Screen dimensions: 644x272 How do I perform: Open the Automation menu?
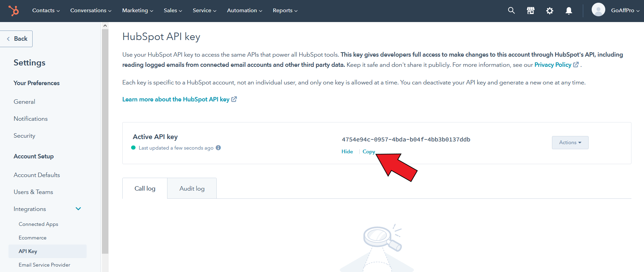pyautogui.click(x=245, y=11)
